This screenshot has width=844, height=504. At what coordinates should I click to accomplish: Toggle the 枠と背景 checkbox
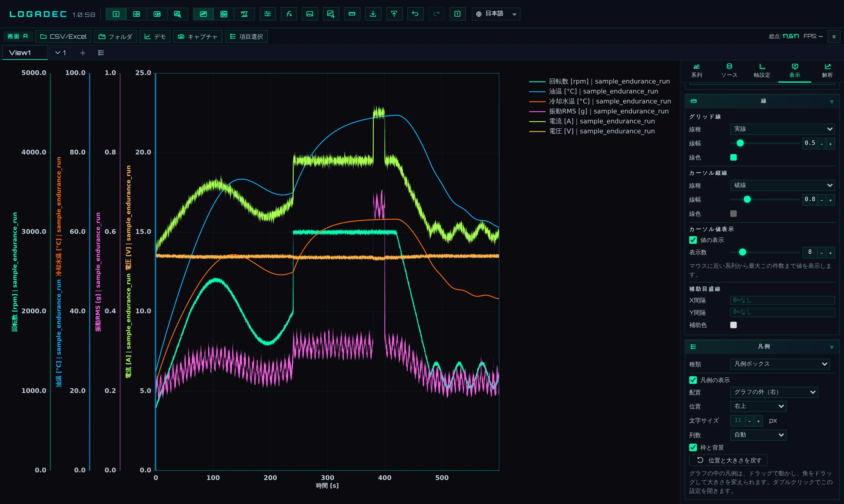693,448
